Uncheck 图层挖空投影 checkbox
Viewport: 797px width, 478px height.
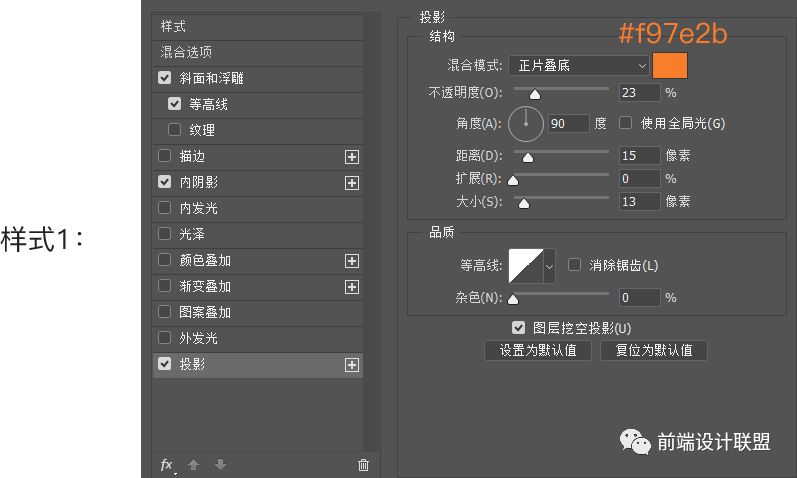[518, 327]
